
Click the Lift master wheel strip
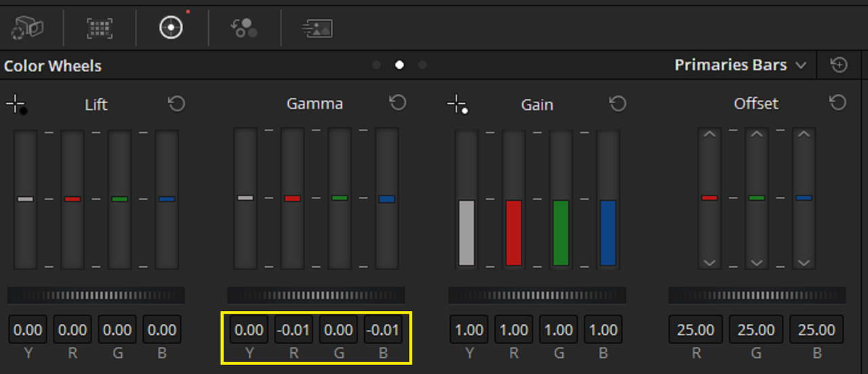point(96,295)
